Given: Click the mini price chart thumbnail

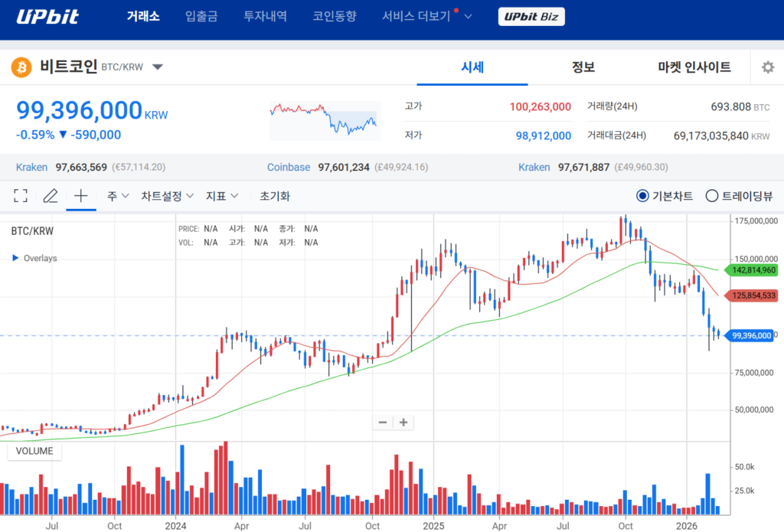Looking at the screenshot, I should (x=325, y=119).
